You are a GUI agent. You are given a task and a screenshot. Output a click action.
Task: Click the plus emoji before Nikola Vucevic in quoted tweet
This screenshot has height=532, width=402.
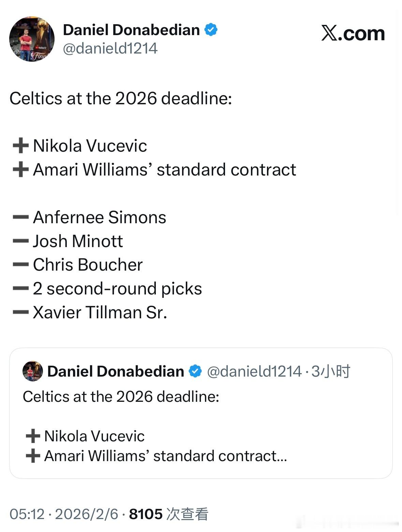pyautogui.click(x=33, y=436)
